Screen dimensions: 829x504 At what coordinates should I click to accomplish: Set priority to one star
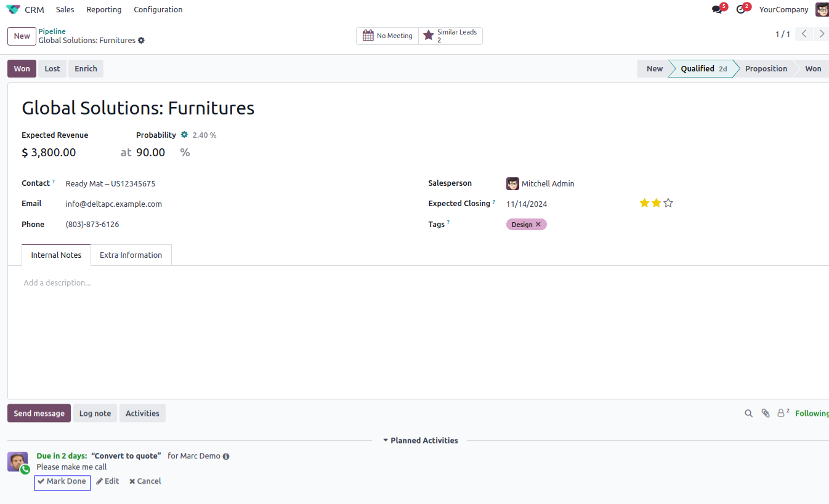pyautogui.click(x=644, y=203)
